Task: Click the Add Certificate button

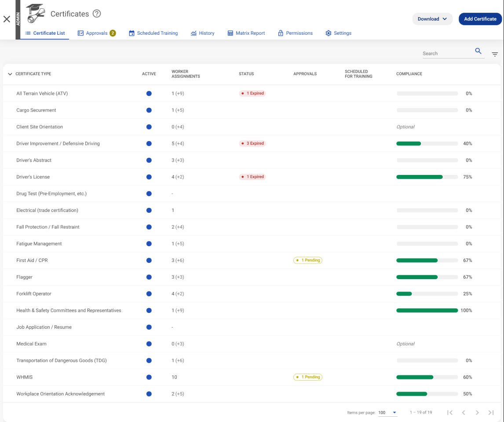Action: pyautogui.click(x=480, y=19)
